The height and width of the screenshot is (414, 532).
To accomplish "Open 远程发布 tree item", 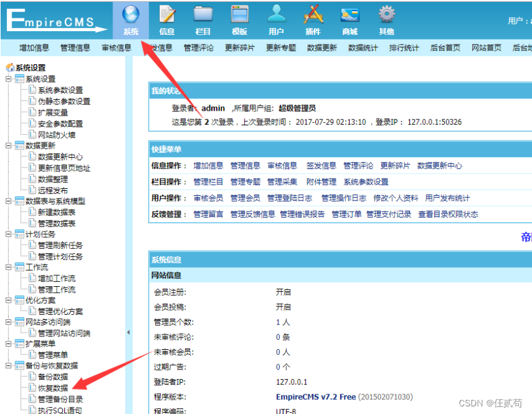I will pyautogui.click(x=53, y=190).
